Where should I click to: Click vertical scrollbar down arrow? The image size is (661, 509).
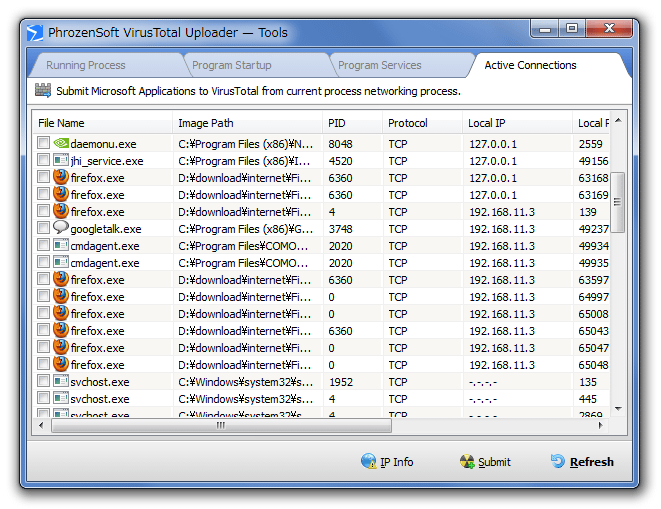coord(618,408)
